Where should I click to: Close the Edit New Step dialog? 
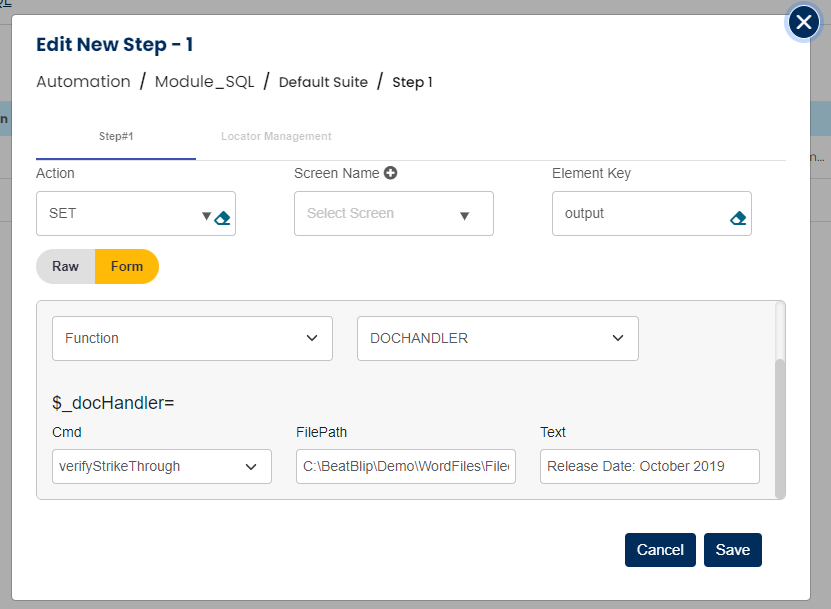[x=804, y=22]
